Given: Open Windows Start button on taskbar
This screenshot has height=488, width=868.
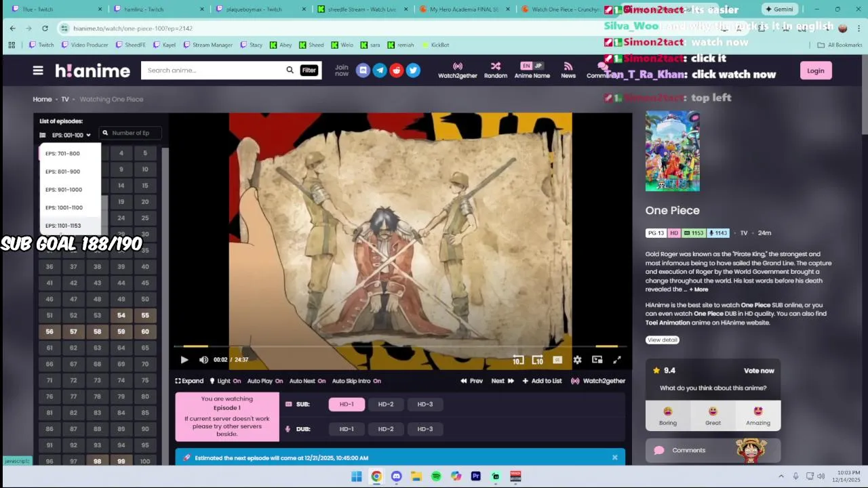Looking at the screenshot, I should (357, 476).
